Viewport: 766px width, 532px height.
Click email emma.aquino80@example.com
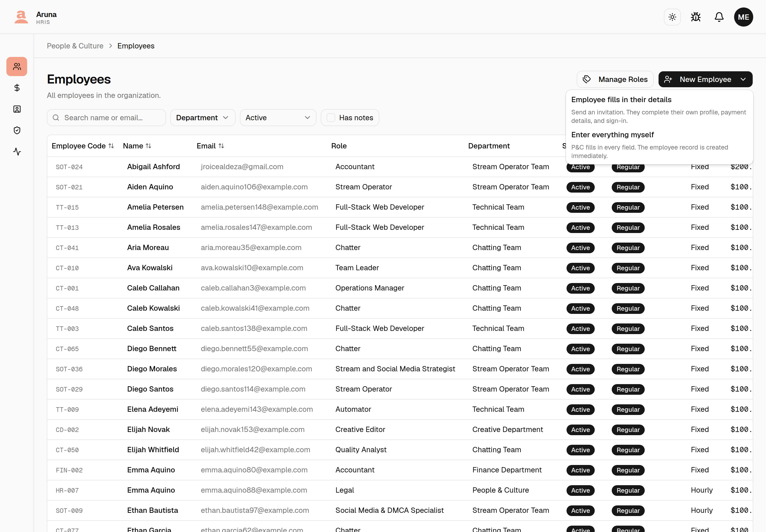tap(254, 470)
